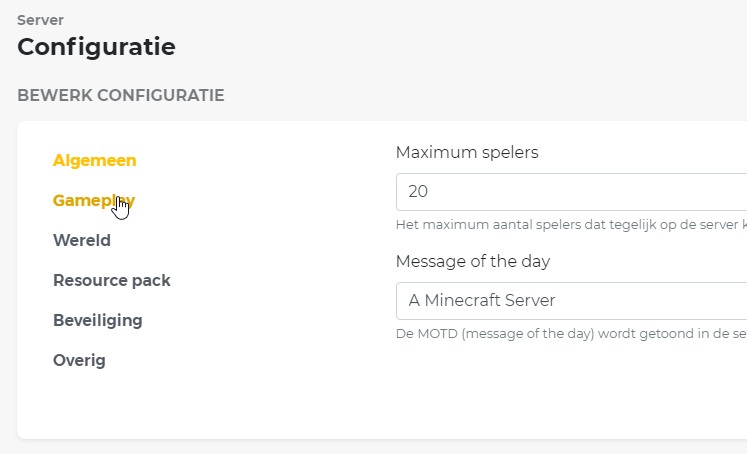Go to the Beveiliging tab
The width and height of the screenshot is (747, 454).
[x=98, y=320]
